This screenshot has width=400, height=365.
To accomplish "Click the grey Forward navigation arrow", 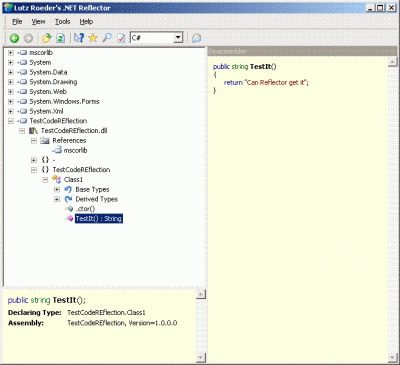I will point(28,38).
